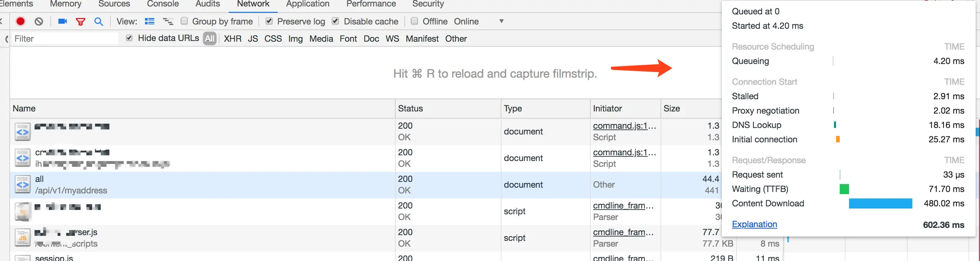Viewport: 980px width, 261px height.
Task: Uncheck Hide data URLs
Action: pos(130,38)
